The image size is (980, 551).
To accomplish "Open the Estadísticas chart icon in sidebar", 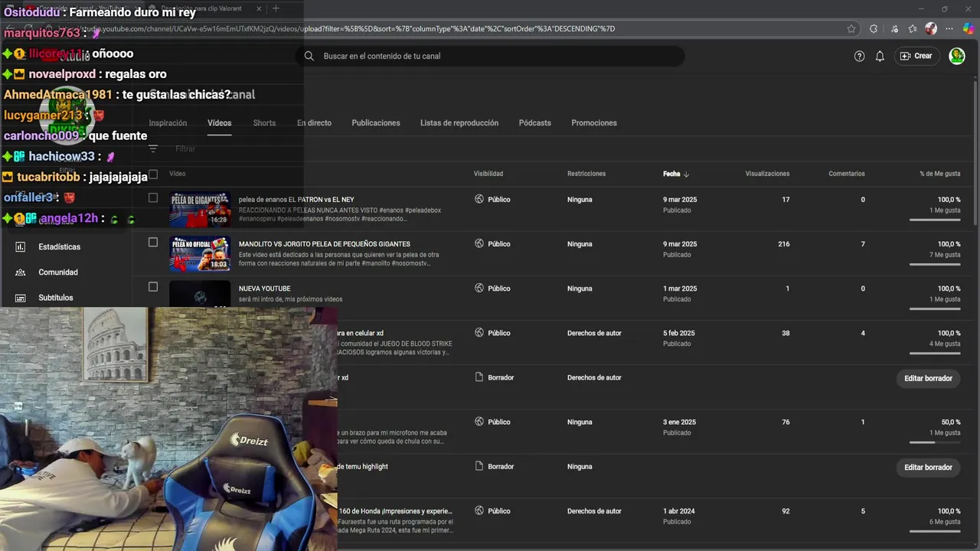I will point(21,247).
